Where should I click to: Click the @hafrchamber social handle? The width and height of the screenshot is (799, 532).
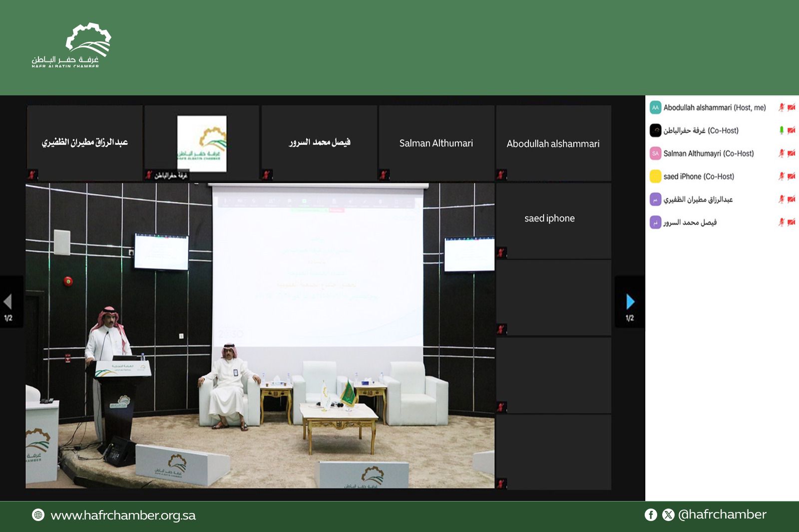coord(722,515)
